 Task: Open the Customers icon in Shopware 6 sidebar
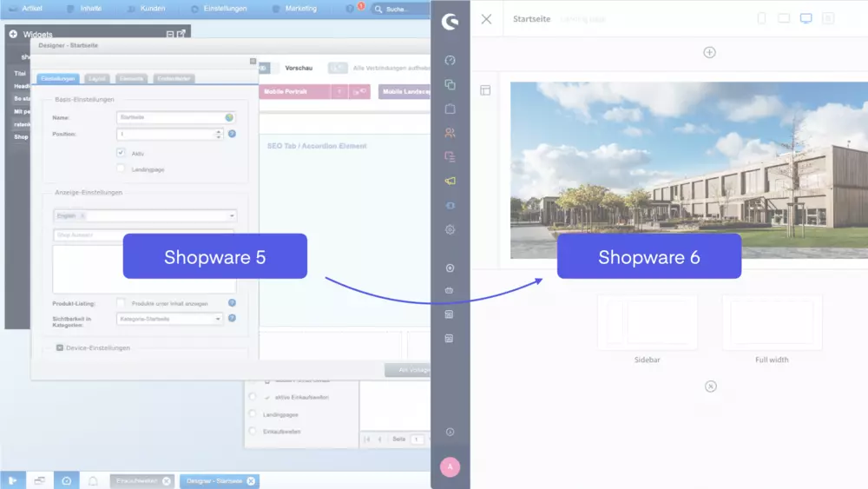coord(450,133)
